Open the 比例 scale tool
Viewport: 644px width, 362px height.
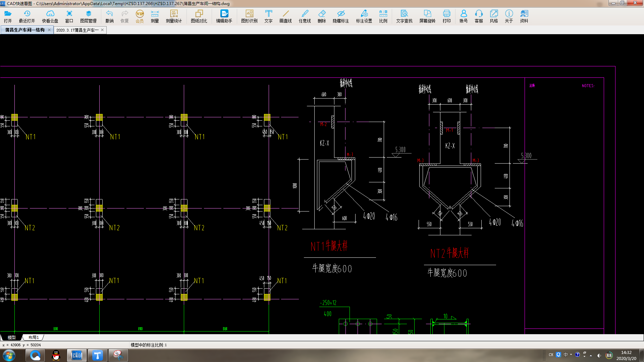point(383,16)
